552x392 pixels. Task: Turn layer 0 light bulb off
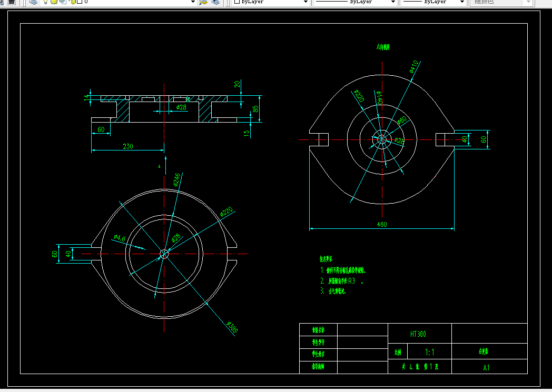click(45, 2)
